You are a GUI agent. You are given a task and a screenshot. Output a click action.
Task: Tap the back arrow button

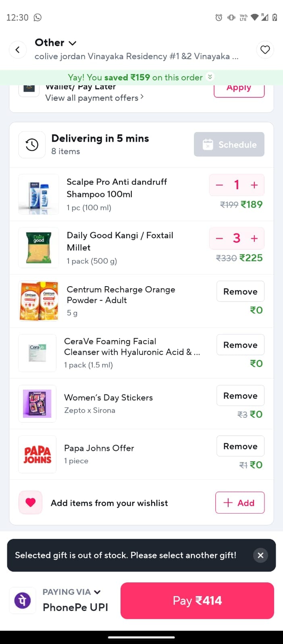[18, 50]
